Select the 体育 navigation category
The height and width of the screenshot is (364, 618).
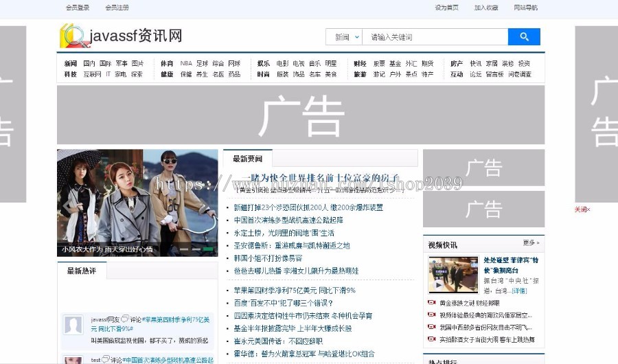click(x=167, y=63)
